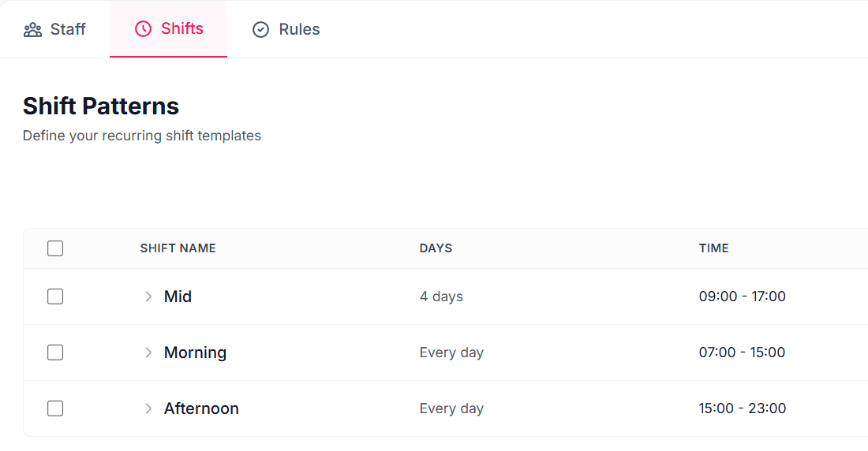The image size is (868, 451).
Task: Select the Mid shift checkbox
Action: click(x=55, y=296)
